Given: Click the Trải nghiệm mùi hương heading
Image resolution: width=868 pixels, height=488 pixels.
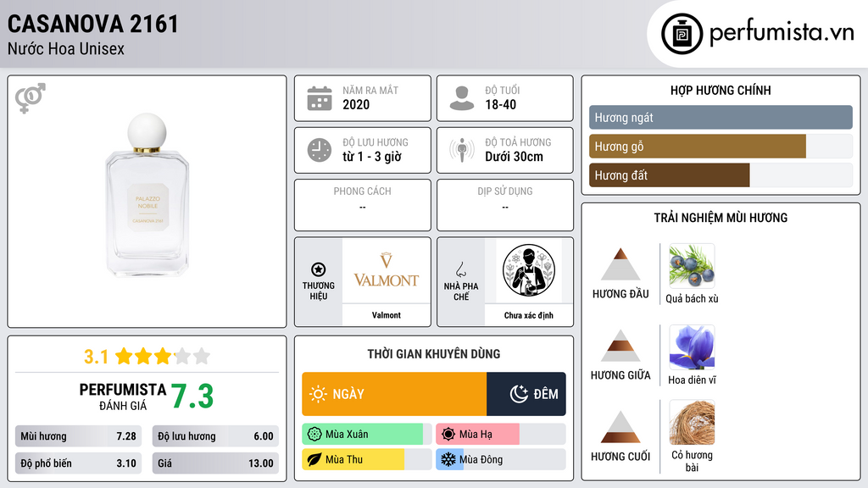Looking at the screenshot, I should (x=721, y=218).
